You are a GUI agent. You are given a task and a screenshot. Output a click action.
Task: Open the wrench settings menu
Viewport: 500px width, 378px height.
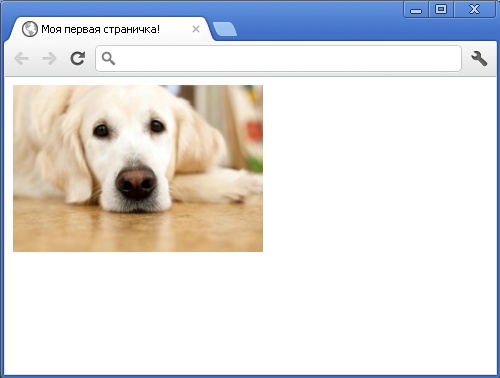[479, 59]
